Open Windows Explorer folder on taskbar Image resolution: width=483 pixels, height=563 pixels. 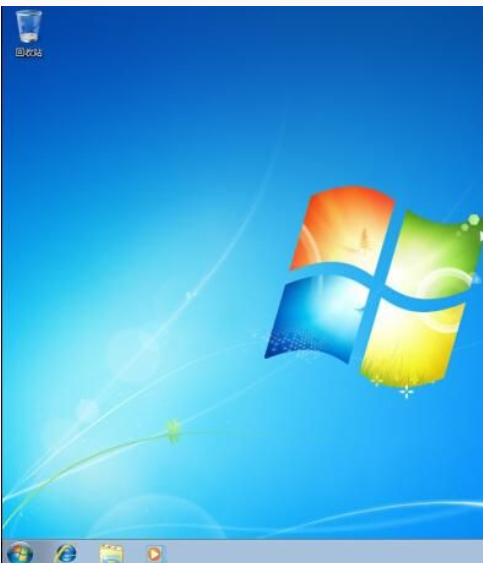111,554
